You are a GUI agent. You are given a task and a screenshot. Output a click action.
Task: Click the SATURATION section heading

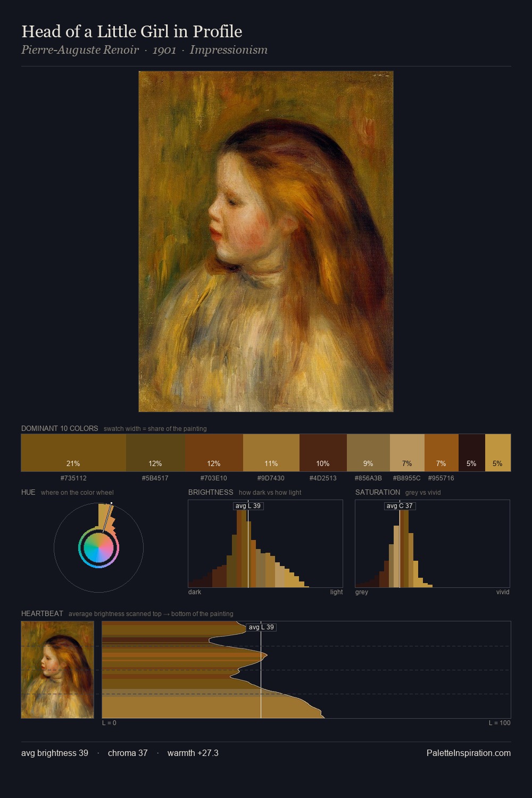(378, 492)
